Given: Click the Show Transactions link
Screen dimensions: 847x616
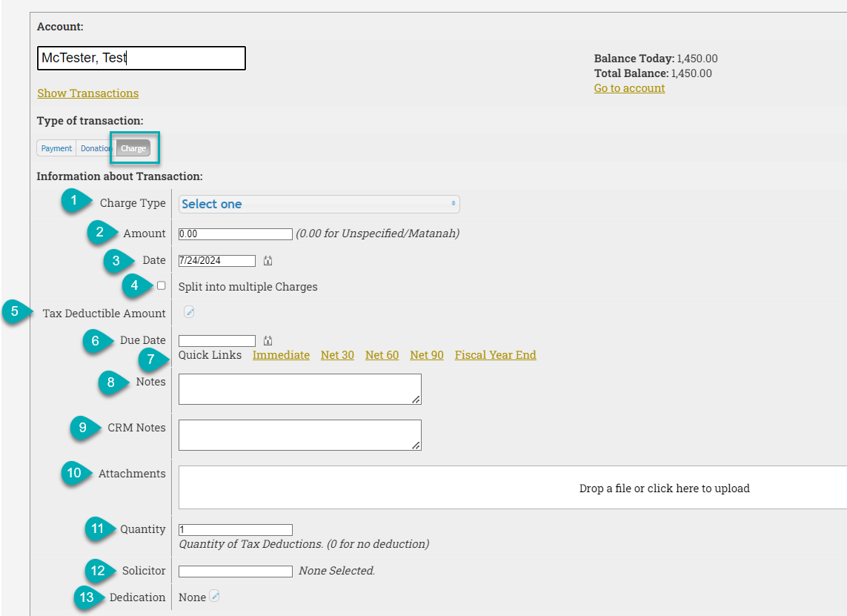Looking at the screenshot, I should pyautogui.click(x=87, y=93).
